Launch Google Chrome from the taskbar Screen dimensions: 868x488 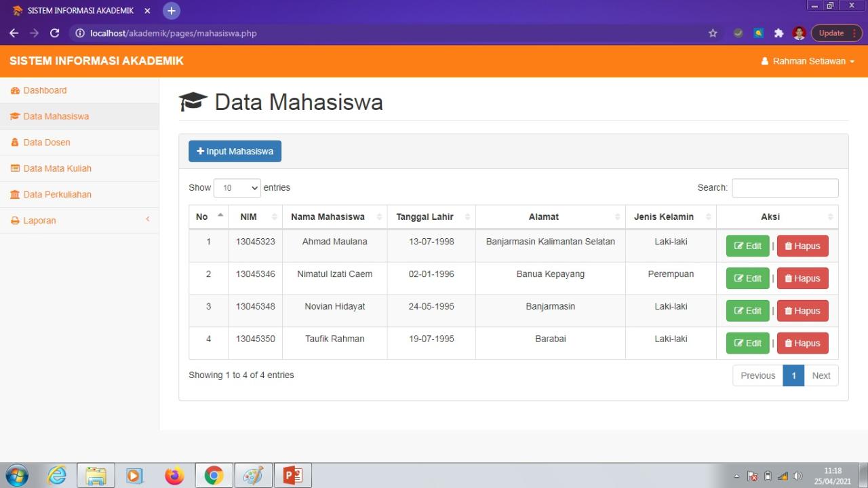214,475
